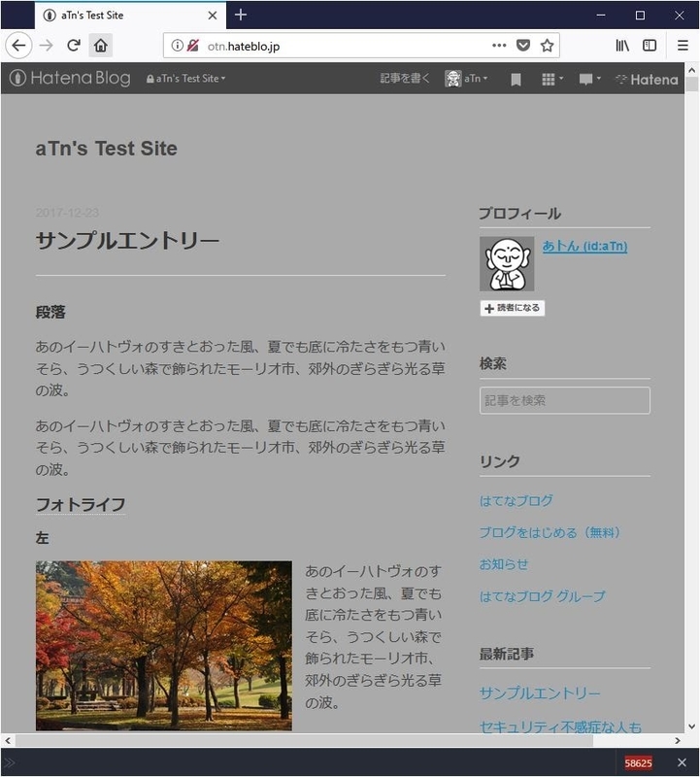The height and width of the screenshot is (777, 700).
Task: Click the 読者になる subscribe button
Action: (x=512, y=308)
